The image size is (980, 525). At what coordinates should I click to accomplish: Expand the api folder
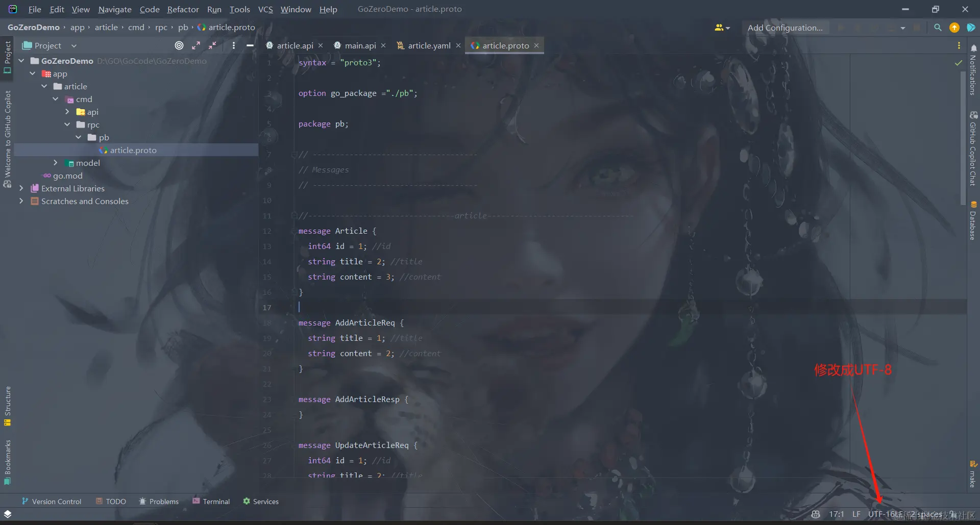click(67, 112)
